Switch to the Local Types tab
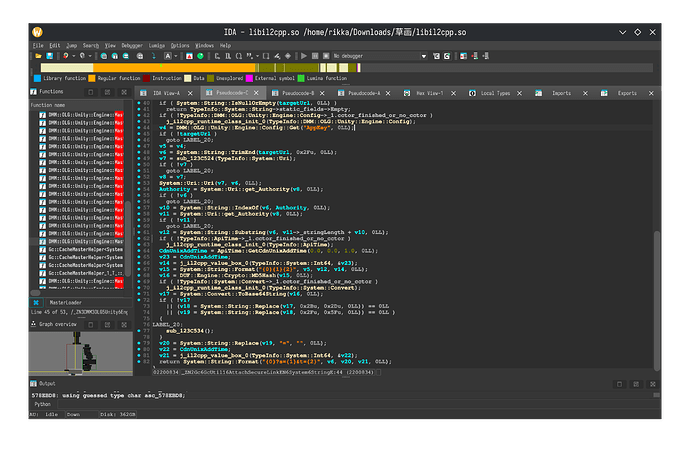The image size is (690, 452). [495, 93]
